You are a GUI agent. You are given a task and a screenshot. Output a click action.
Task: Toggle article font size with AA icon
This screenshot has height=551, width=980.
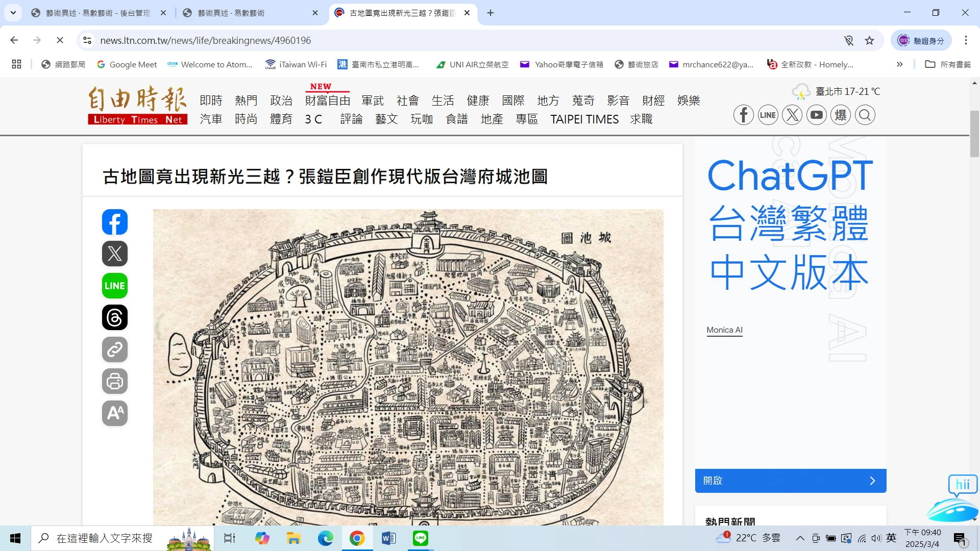(x=114, y=413)
